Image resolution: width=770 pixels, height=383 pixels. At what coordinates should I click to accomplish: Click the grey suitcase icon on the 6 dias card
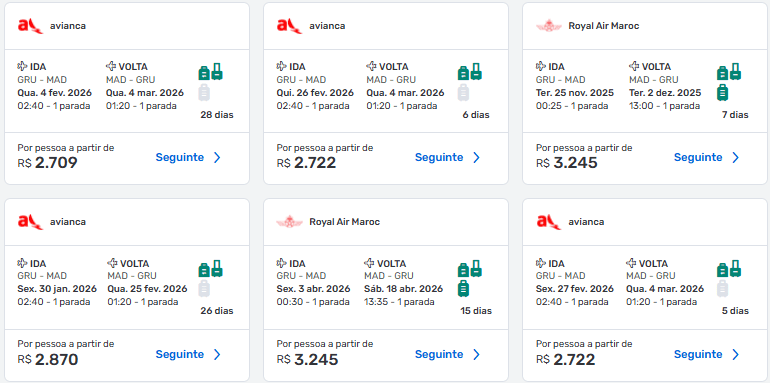pyautogui.click(x=463, y=93)
